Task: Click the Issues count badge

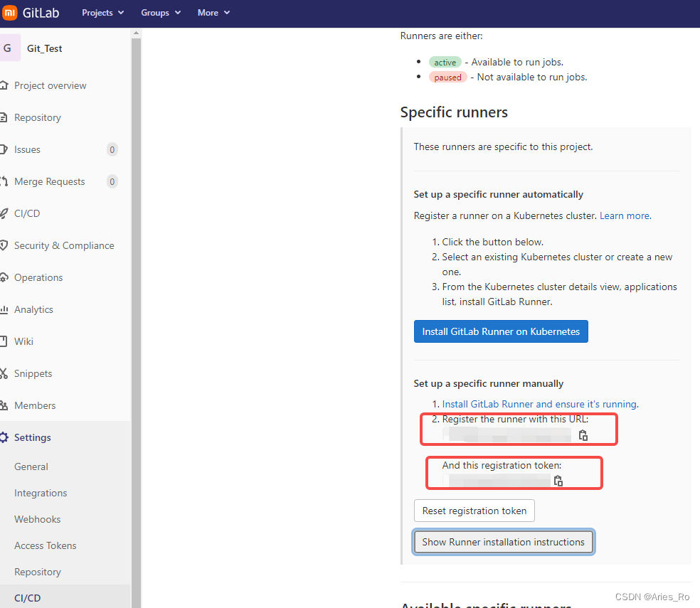Action: 112,149
